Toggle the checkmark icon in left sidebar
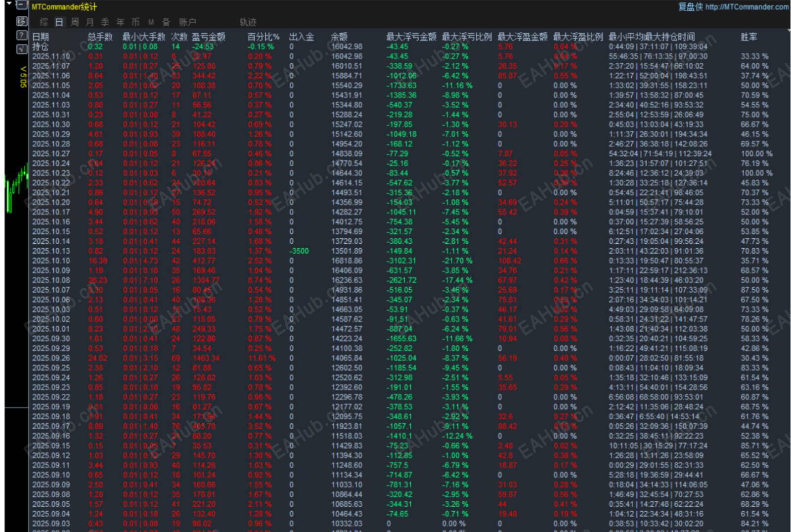Viewport: 791px width, 532px height. click(x=22, y=49)
